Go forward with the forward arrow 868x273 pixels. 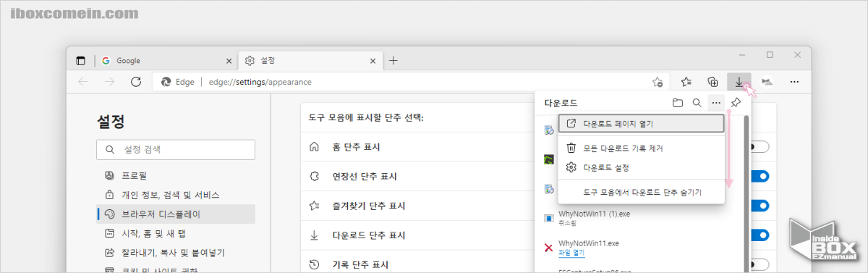109,82
